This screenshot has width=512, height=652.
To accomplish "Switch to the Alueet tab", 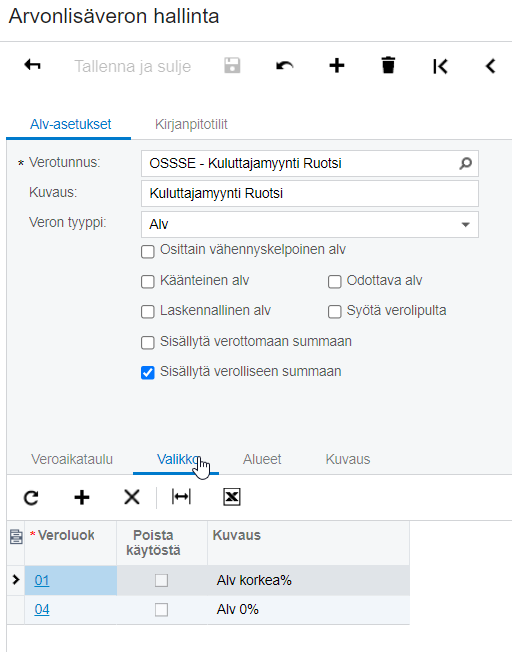I will point(262,459).
